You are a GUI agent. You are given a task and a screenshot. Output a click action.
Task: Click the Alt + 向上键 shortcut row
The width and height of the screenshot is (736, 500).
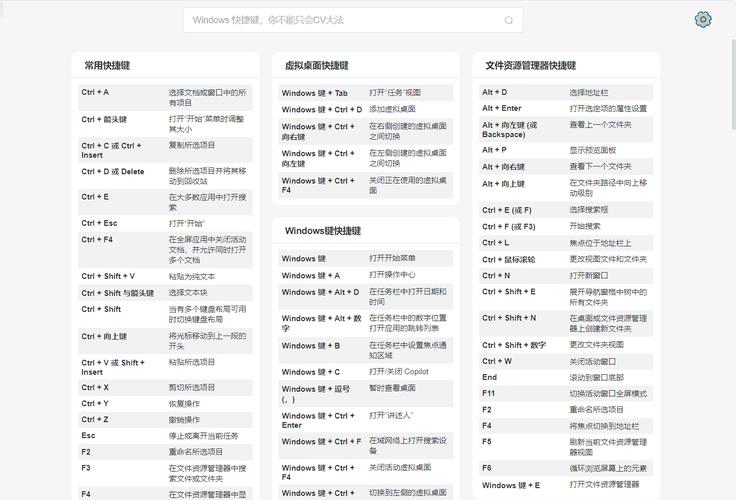coord(566,188)
